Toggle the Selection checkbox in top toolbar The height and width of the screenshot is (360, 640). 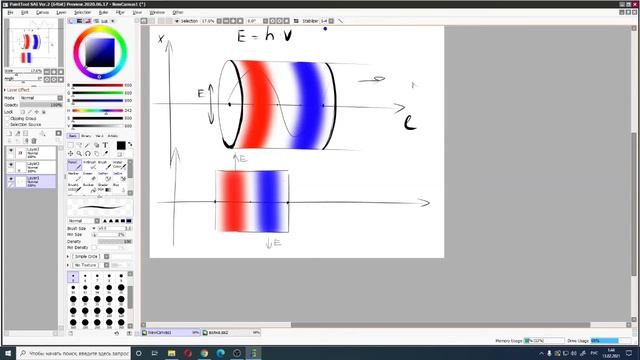pyautogui.click(x=177, y=21)
